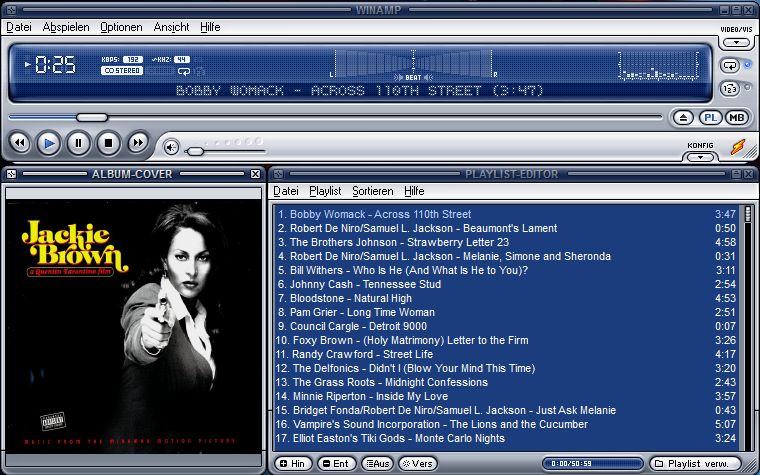Select track 17 Monte Carlo Nights
The width and height of the screenshot is (760, 475).
pyautogui.click(x=507, y=439)
